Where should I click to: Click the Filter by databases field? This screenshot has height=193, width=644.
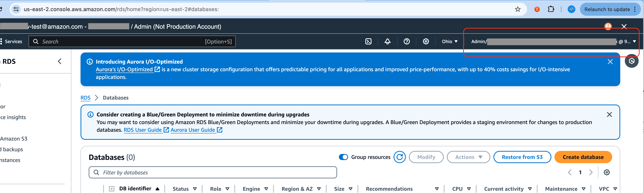pos(213,172)
